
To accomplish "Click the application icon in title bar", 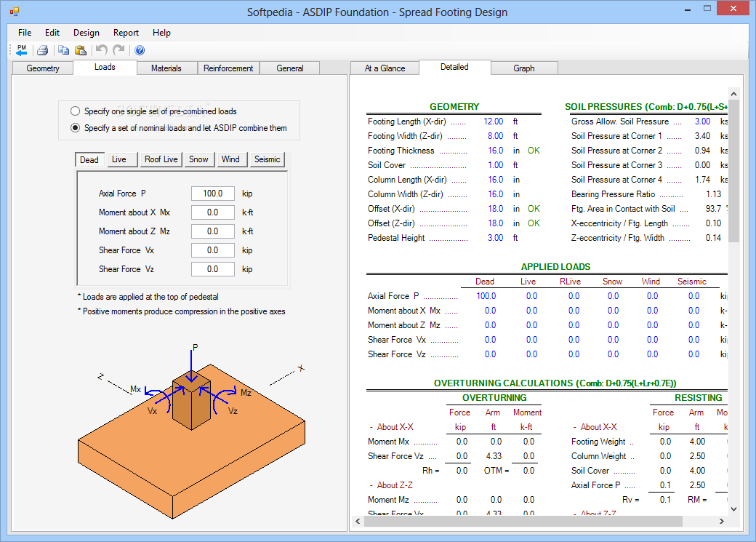I will click(15, 12).
